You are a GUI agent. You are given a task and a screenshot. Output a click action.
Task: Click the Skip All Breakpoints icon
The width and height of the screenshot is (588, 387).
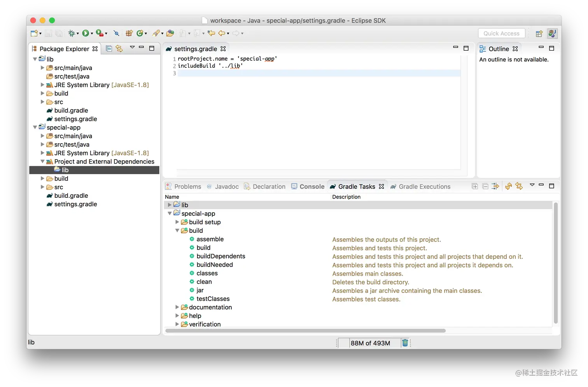tap(116, 33)
